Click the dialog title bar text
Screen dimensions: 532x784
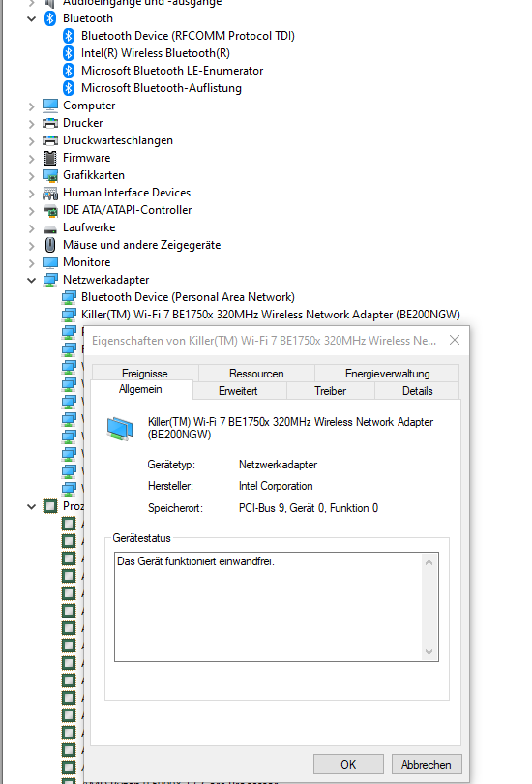coord(264,341)
